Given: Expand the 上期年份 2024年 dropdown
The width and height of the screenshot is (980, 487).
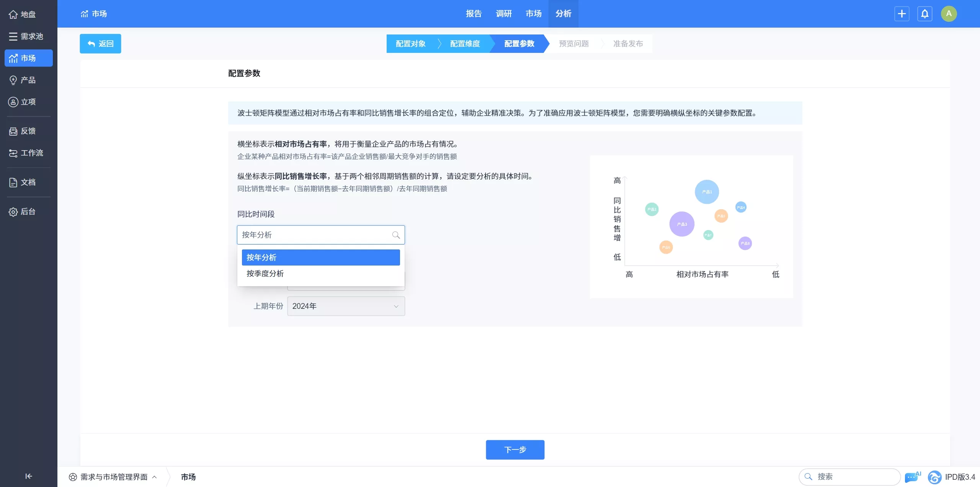Looking at the screenshot, I should click(346, 306).
